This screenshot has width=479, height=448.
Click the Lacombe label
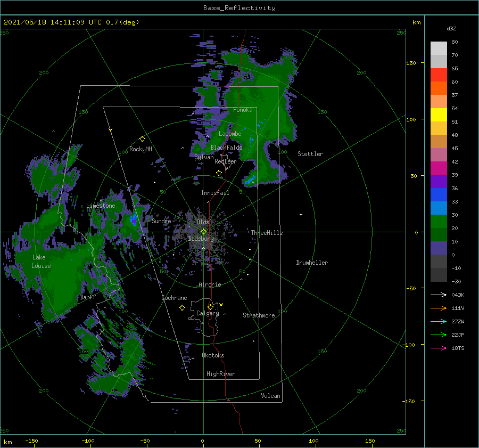click(x=230, y=134)
